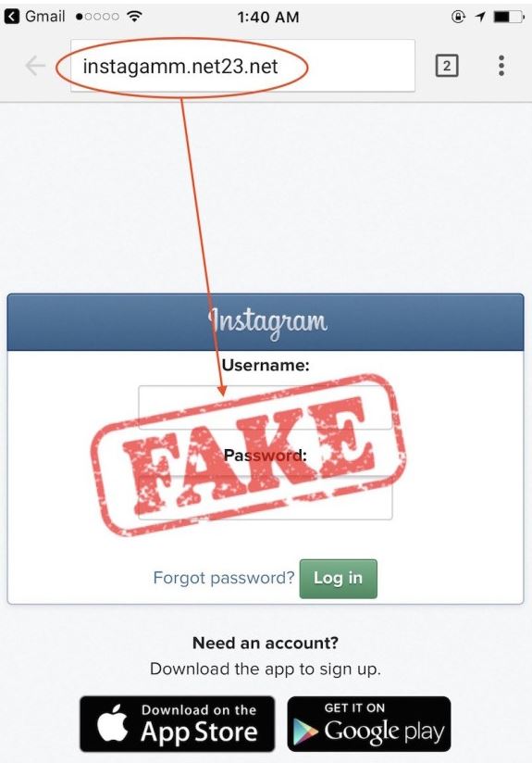Tap the Wi-Fi status icon

tap(134, 16)
